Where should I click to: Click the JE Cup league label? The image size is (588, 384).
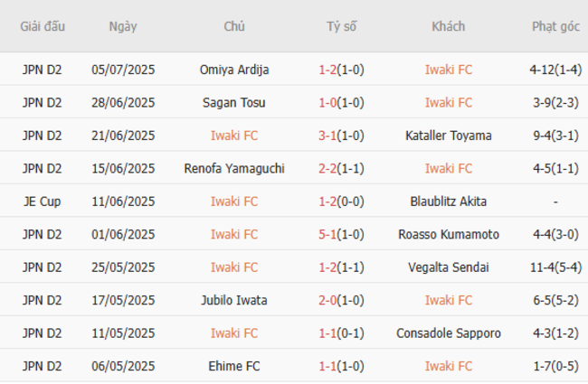tap(42, 201)
